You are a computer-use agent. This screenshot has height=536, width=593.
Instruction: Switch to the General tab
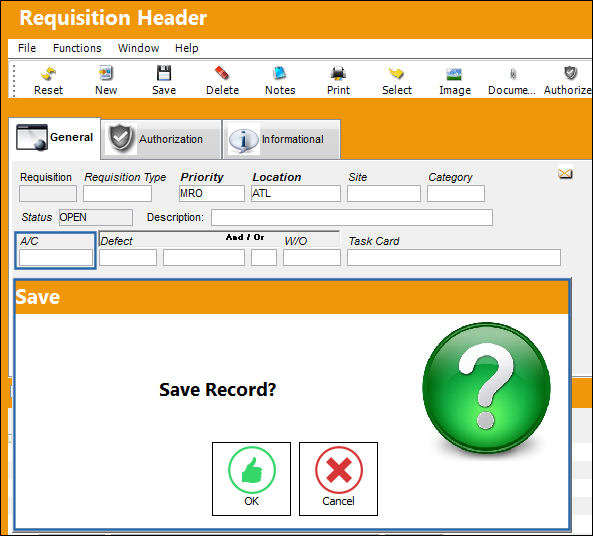[54, 138]
